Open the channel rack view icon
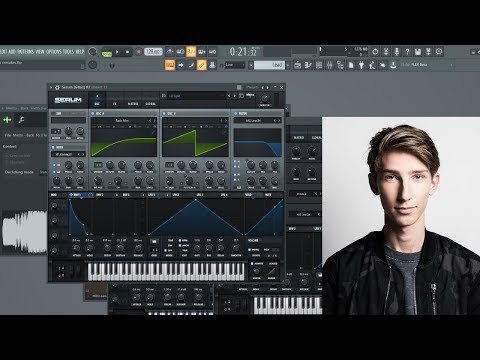This screenshot has width=480, height=360. click(319, 65)
